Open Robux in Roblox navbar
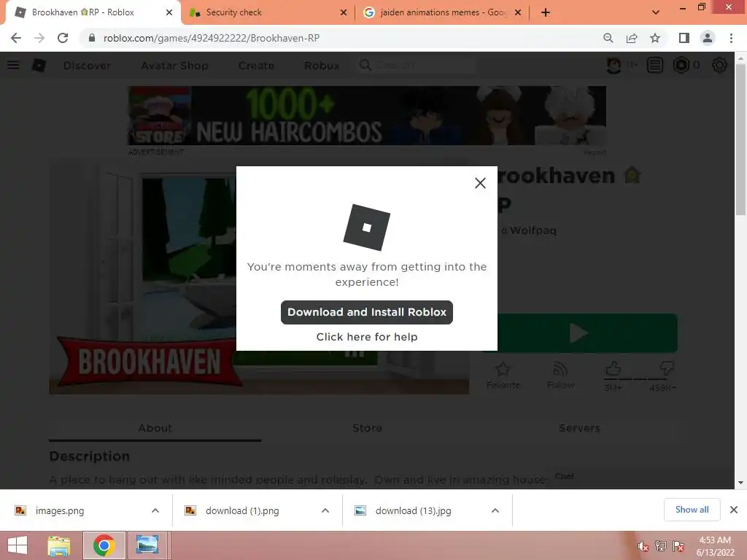The height and width of the screenshot is (560, 747). [322, 66]
